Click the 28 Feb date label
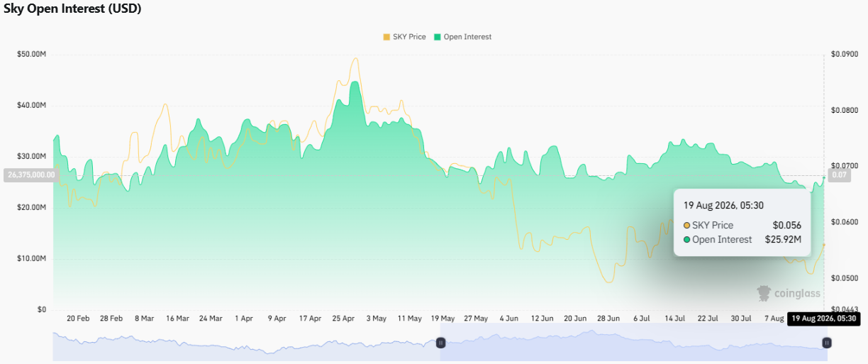The width and height of the screenshot is (868, 364). (111, 319)
